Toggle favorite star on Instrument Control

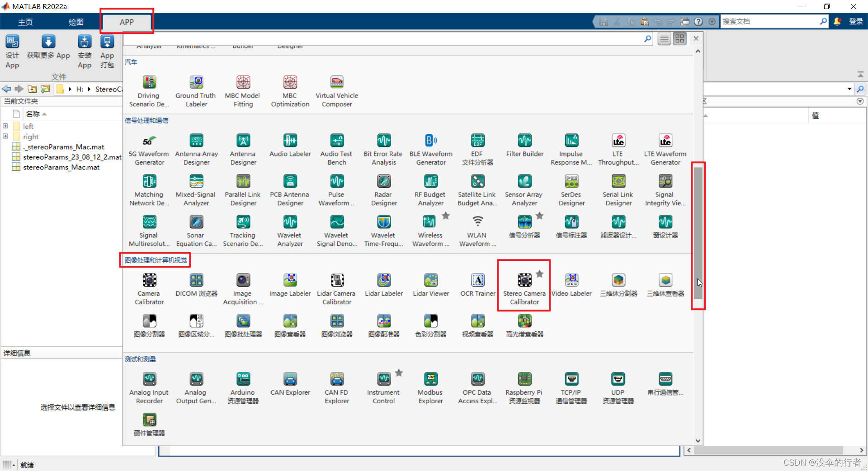tap(399, 372)
